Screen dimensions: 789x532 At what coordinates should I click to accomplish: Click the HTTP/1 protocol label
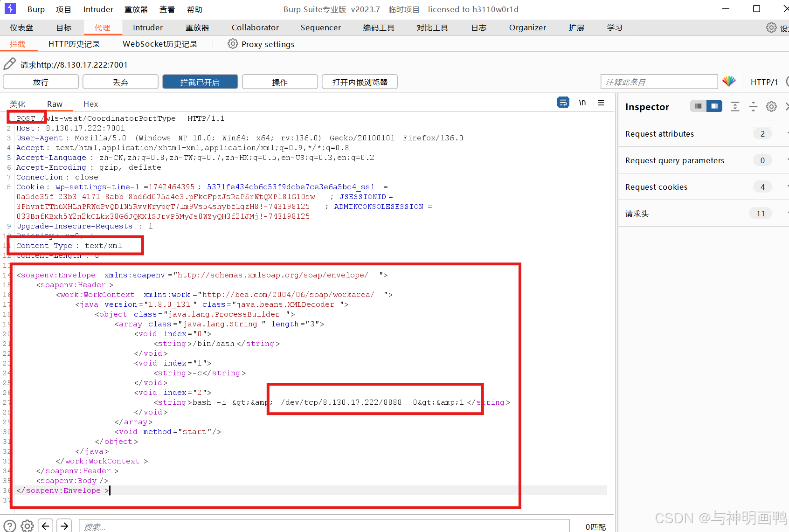point(764,82)
